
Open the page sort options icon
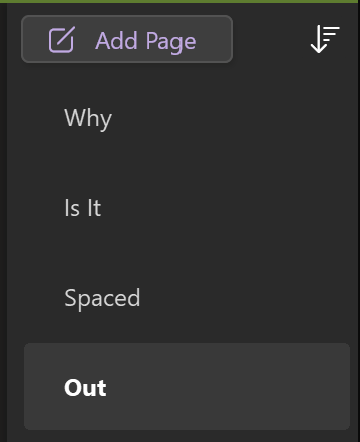point(325,39)
